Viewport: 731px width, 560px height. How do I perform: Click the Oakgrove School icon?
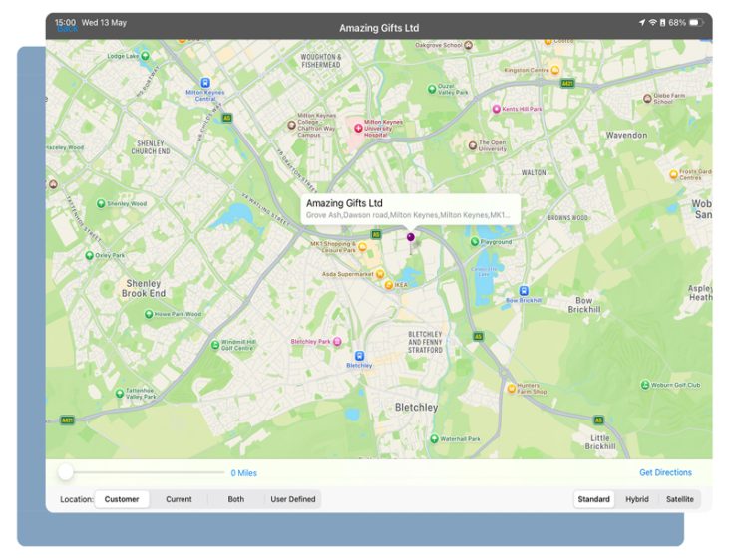[468, 45]
